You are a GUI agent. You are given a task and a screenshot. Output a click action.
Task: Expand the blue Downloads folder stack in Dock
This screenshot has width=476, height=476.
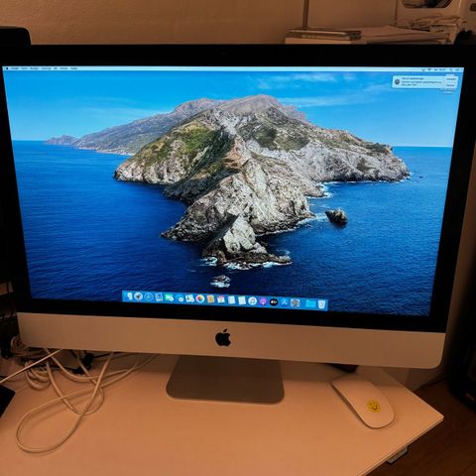(310, 303)
